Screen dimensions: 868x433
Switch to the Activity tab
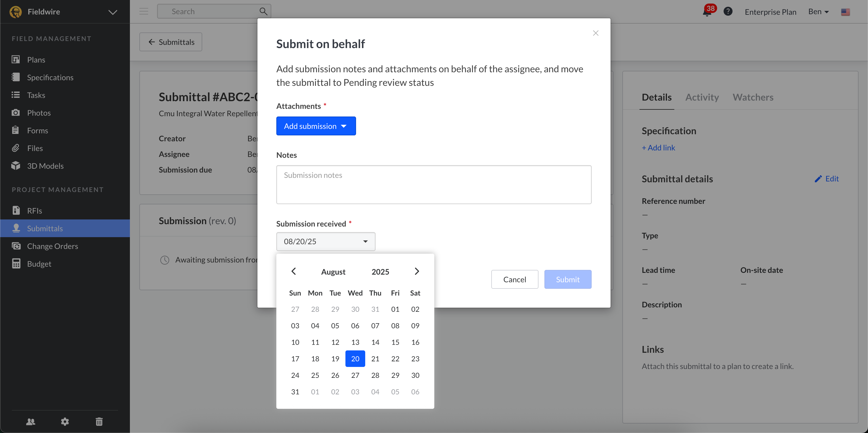click(x=702, y=97)
